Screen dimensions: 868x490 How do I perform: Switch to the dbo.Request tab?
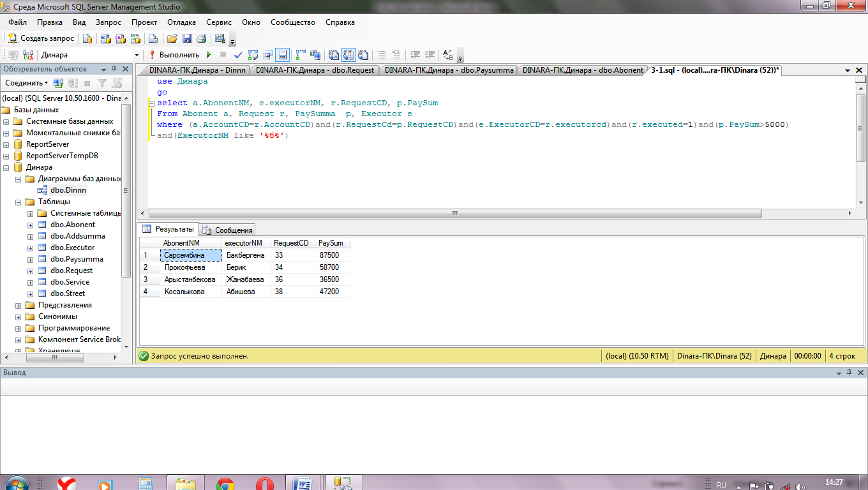[x=315, y=70]
